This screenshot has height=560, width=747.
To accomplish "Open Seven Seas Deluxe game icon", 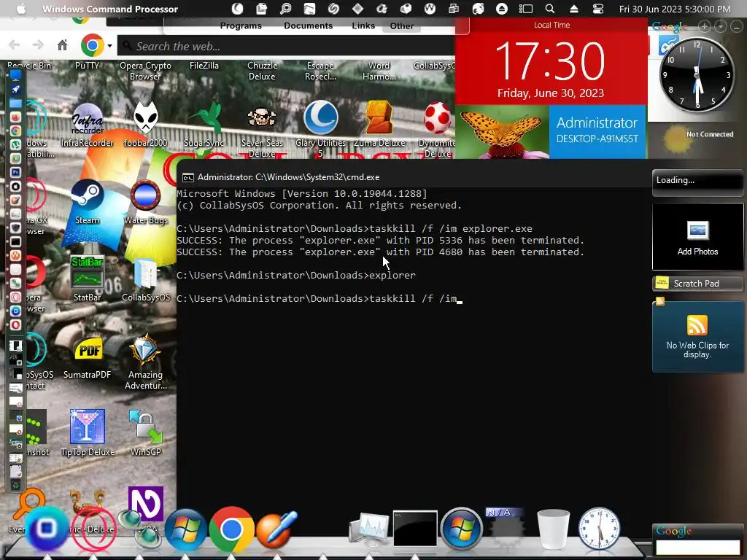I will point(262,117).
